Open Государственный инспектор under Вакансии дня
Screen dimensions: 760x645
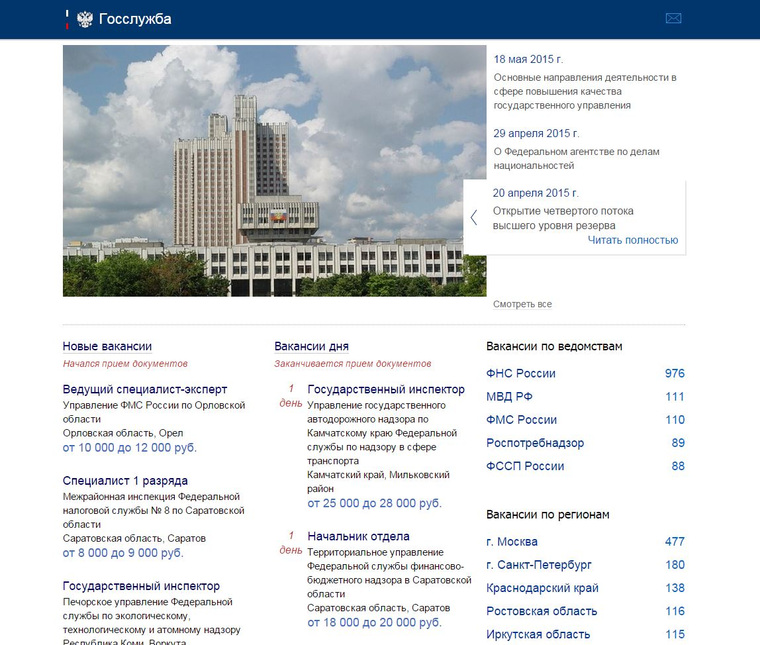pos(386,389)
